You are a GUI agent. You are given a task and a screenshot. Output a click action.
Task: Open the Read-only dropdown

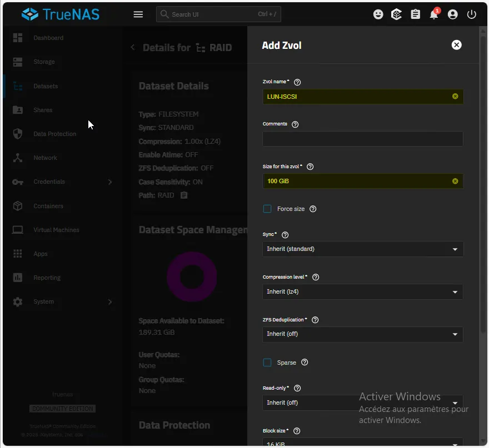coord(362,402)
